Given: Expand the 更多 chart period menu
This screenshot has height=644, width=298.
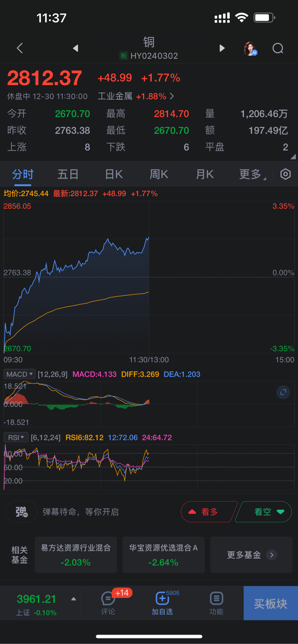Looking at the screenshot, I should (x=252, y=174).
